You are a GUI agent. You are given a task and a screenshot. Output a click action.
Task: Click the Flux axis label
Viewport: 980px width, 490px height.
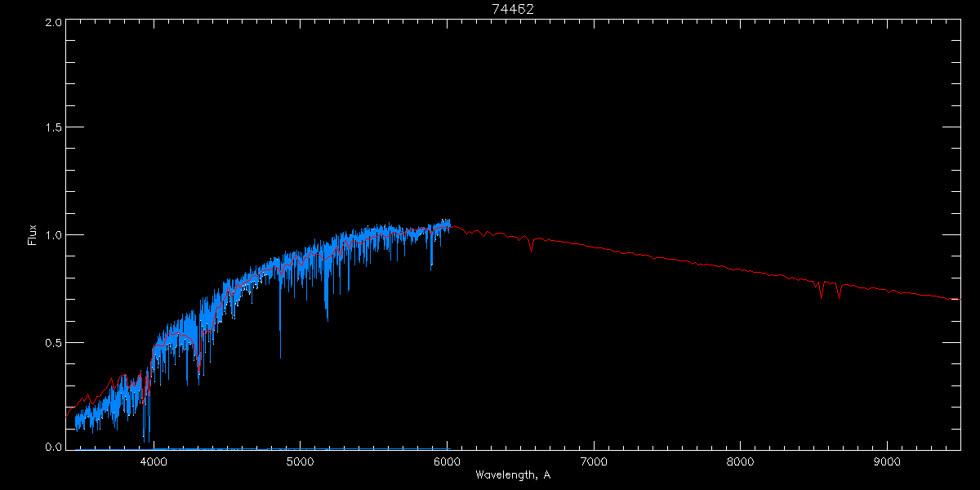tap(33, 234)
